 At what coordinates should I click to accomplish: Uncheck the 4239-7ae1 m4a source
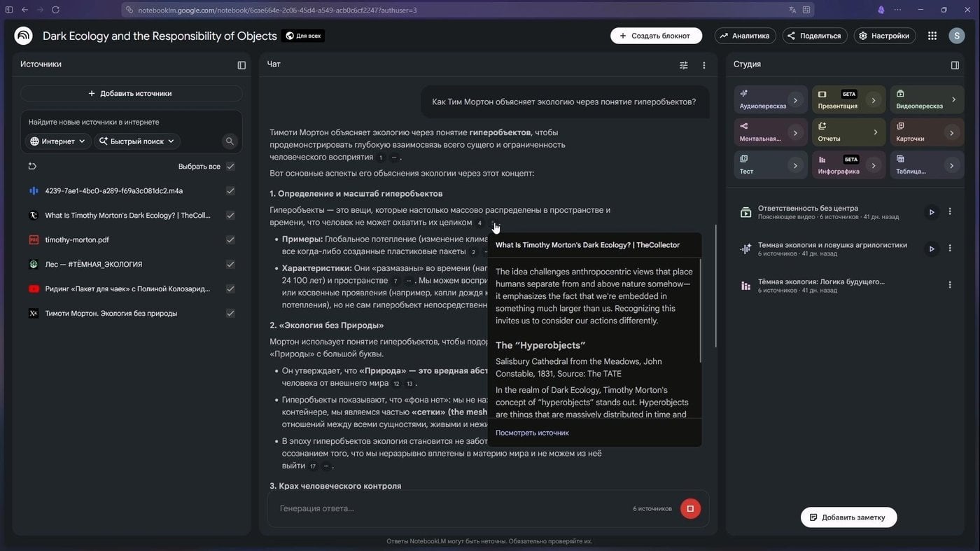pyautogui.click(x=230, y=190)
